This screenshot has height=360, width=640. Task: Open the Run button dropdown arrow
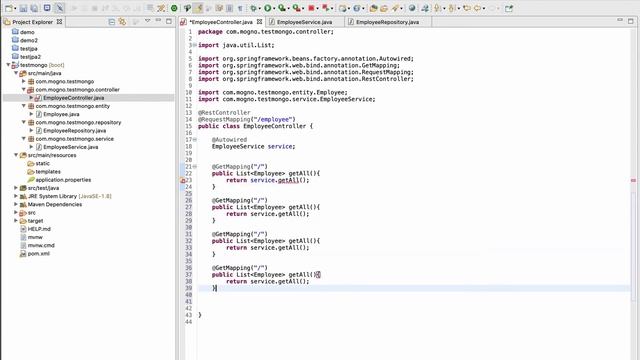click(274, 9)
